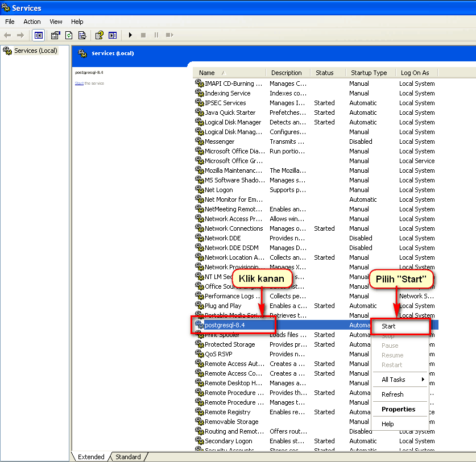Select the Network DDE DSDM service row
The width and height of the screenshot is (476, 462).
click(x=316, y=248)
